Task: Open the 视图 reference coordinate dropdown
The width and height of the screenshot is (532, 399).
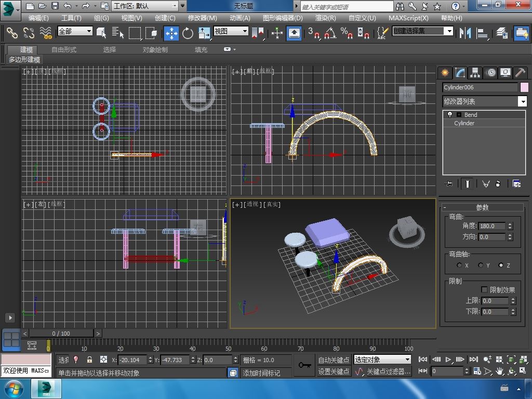Action: click(231, 31)
